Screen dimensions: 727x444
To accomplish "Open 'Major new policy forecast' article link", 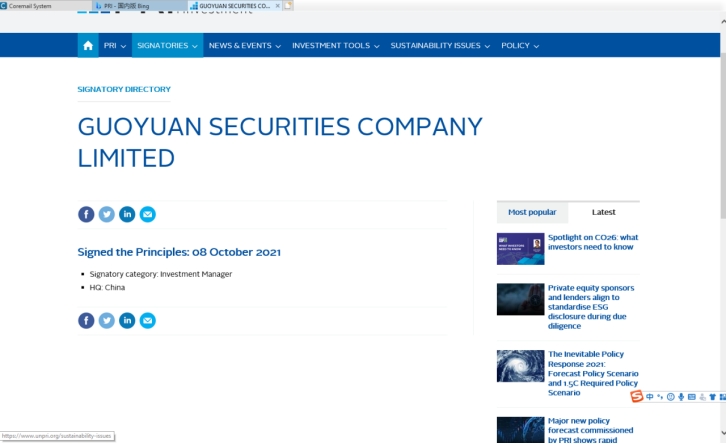I will (x=590, y=430).
